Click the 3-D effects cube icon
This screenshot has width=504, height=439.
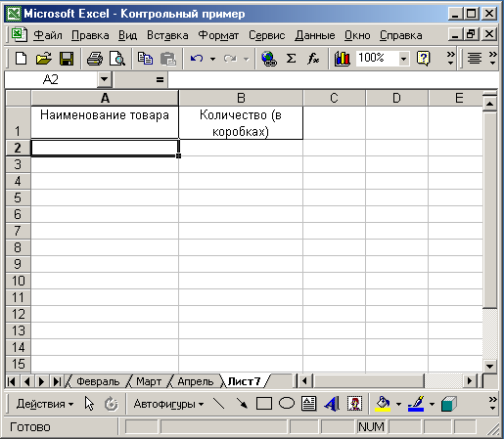(x=449, y=404)
